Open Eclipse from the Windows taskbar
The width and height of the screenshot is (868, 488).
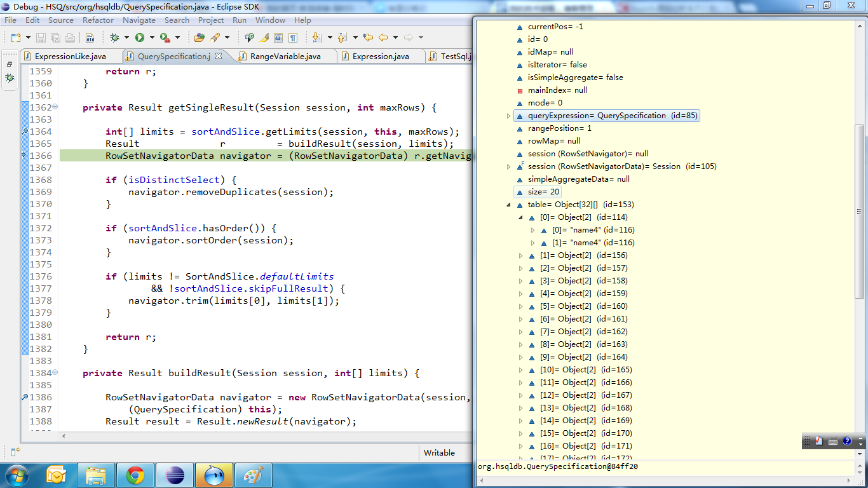pyautogui.click(x=173, y=475)
